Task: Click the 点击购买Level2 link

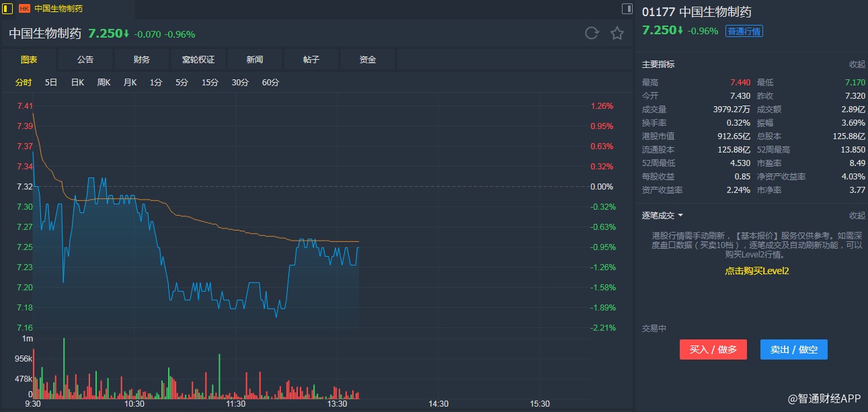Action: 756,271
